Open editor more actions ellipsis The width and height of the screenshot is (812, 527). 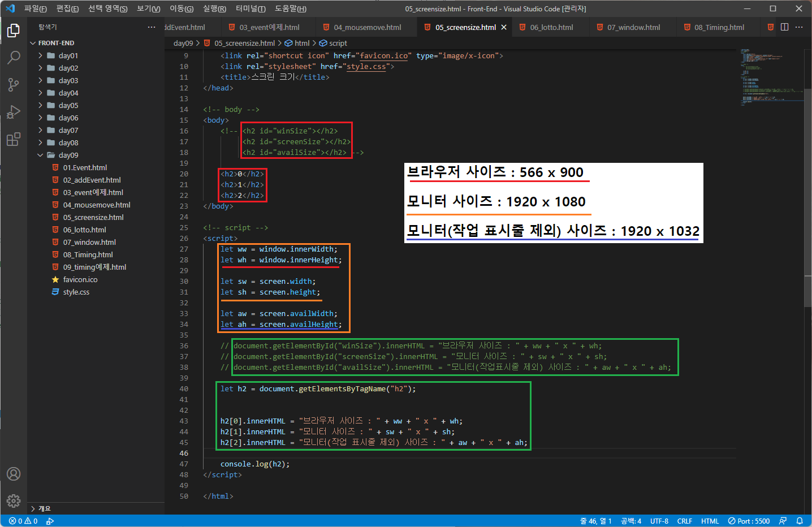(x=799, y=27)
